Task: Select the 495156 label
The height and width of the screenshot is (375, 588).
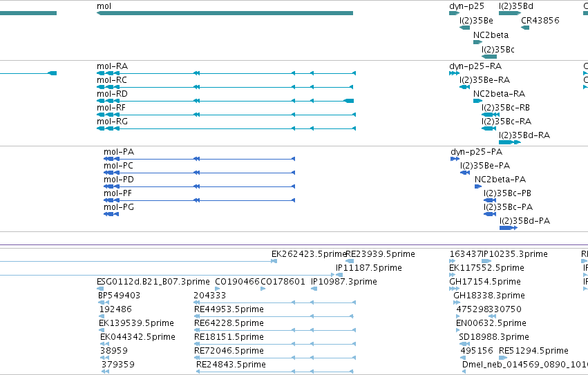Action: click(477, 352)
